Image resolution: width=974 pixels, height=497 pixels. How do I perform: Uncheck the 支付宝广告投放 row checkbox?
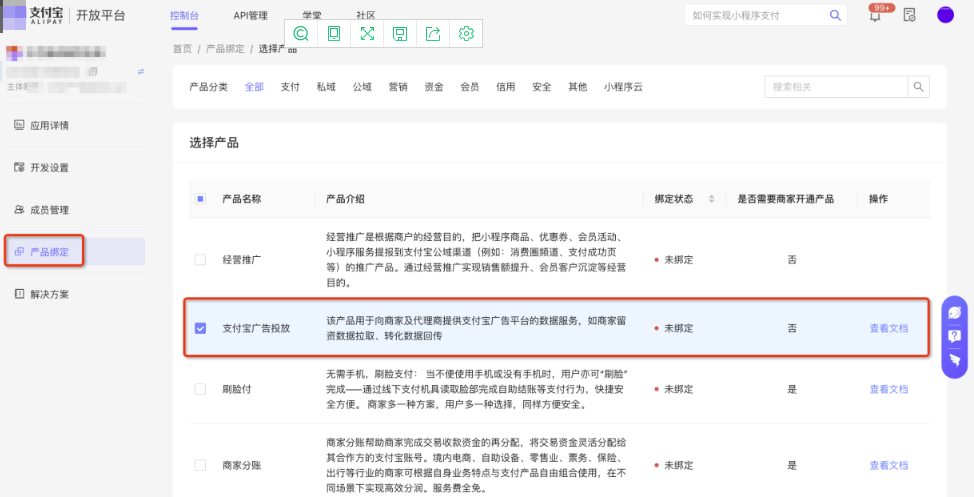[x=200, y=328]
